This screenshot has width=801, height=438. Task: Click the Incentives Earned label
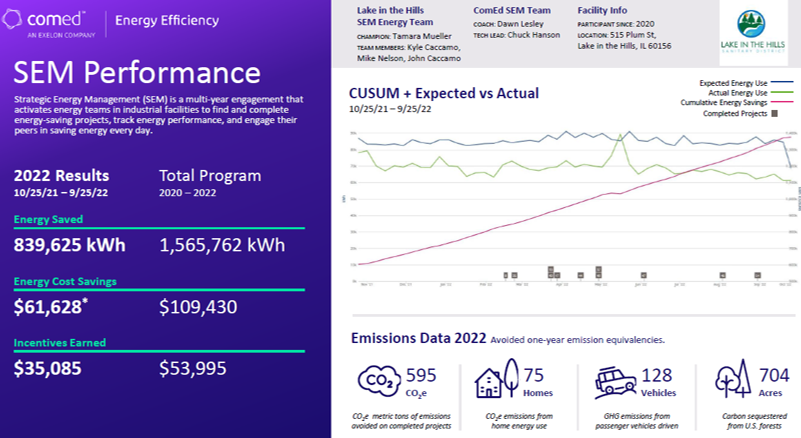(60, 342)
